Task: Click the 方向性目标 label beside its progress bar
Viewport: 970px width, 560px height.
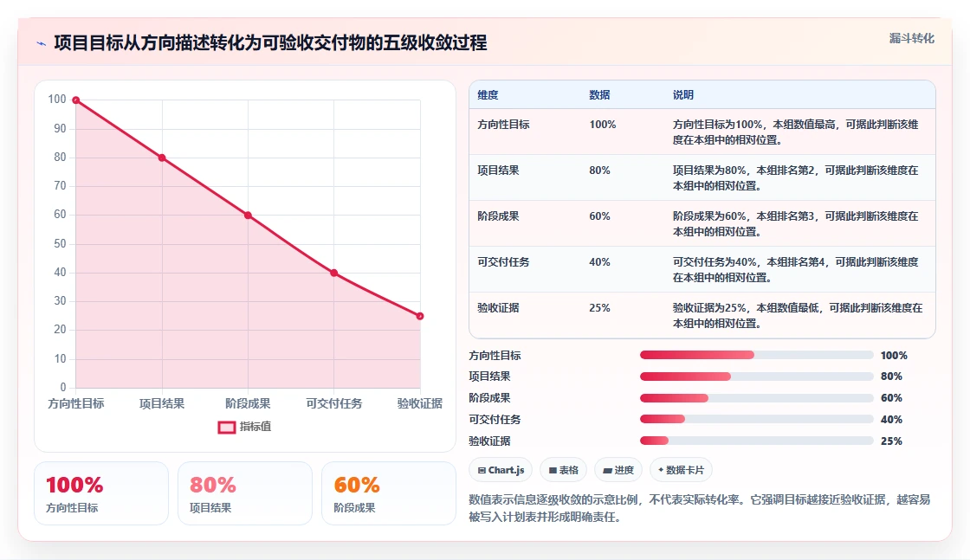Action: tap(495, 356)
